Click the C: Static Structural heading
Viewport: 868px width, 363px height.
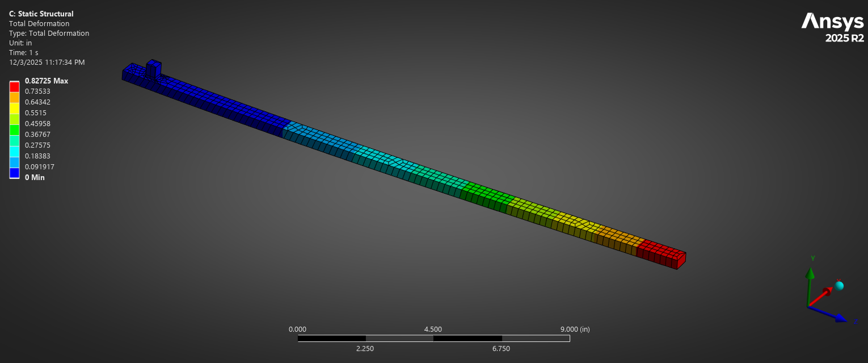click(41, 14)
